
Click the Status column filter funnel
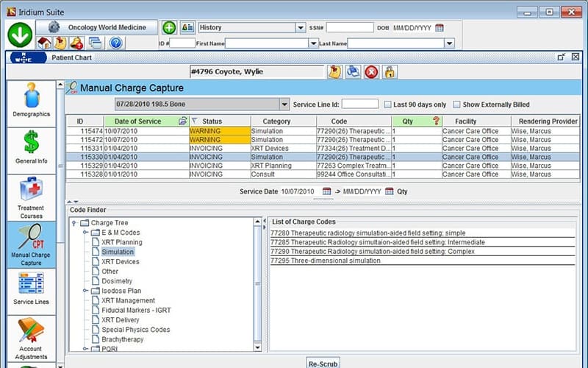click(194, 121)
